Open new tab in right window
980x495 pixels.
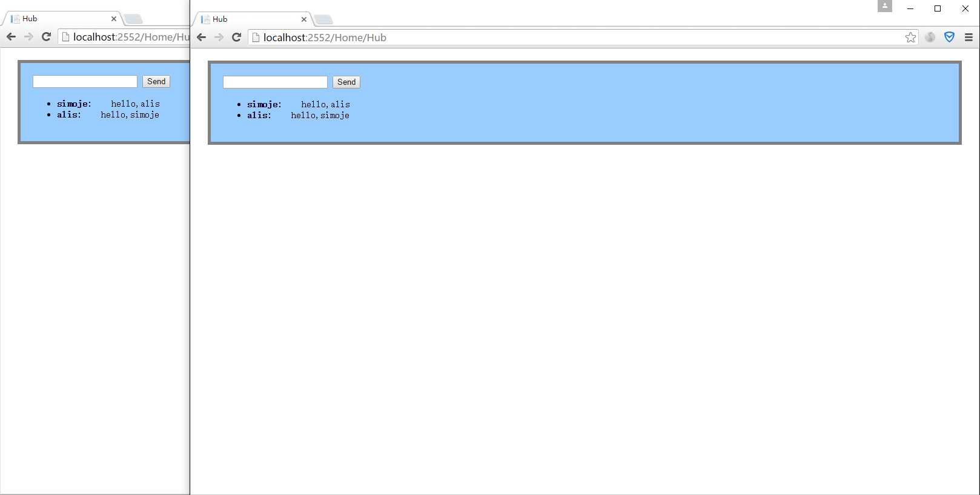tap(323, 20)
